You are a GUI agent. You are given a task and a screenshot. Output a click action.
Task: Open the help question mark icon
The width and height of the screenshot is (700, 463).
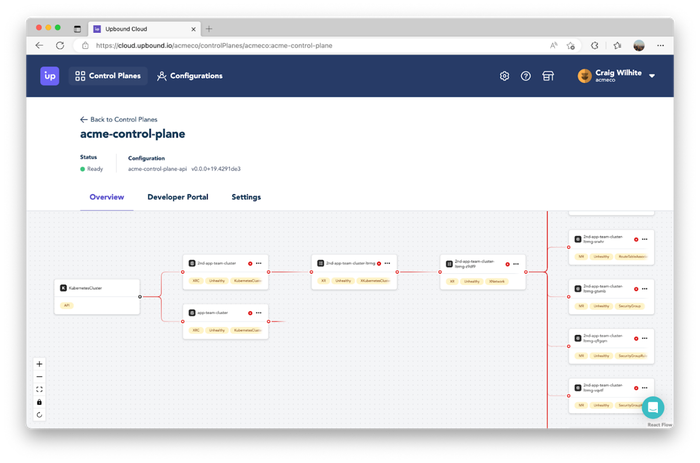pos(526,76)
